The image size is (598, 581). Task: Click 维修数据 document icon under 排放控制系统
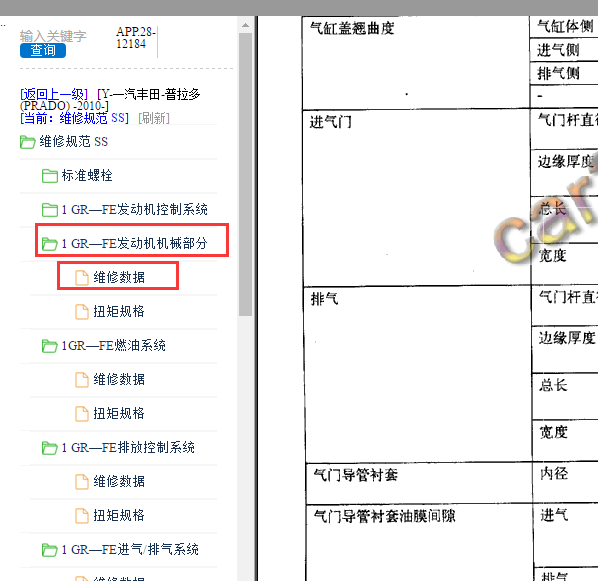[x=82, y=482]
